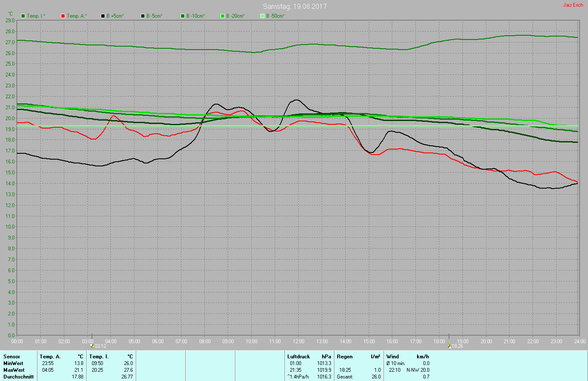Click the 24:00 label on the time axis
Screen dimensions: 588x381
point(580,342)
